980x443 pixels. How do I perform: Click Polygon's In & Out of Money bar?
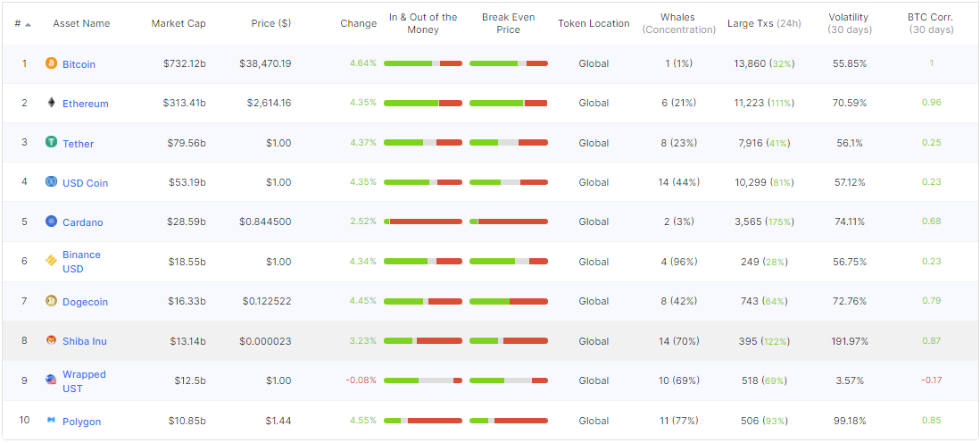point(423,421)
